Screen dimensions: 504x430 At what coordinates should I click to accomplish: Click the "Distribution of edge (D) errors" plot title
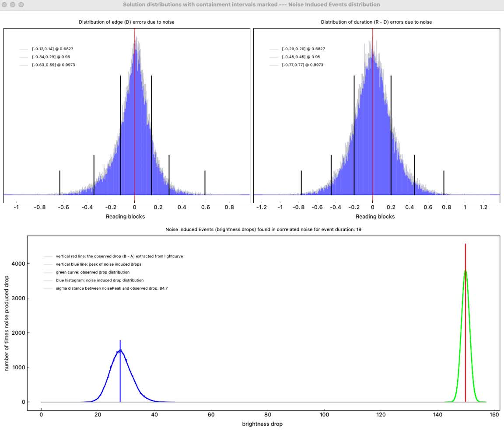[126, 22]
